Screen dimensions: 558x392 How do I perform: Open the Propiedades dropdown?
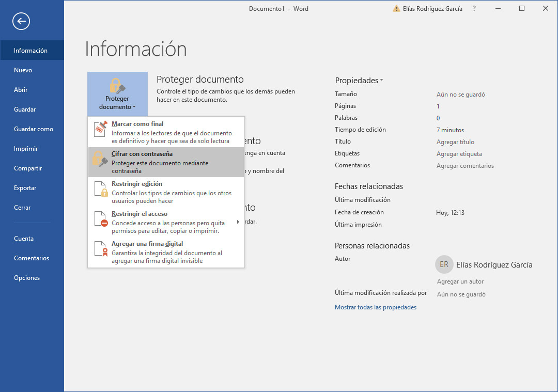(x=359, y=80)
